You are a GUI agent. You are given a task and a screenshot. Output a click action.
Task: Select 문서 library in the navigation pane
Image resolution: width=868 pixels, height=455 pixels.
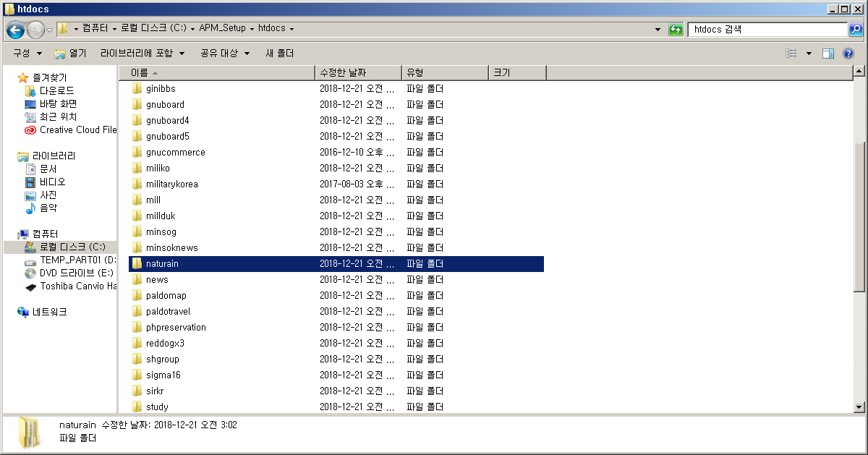[x=48, y=169]
